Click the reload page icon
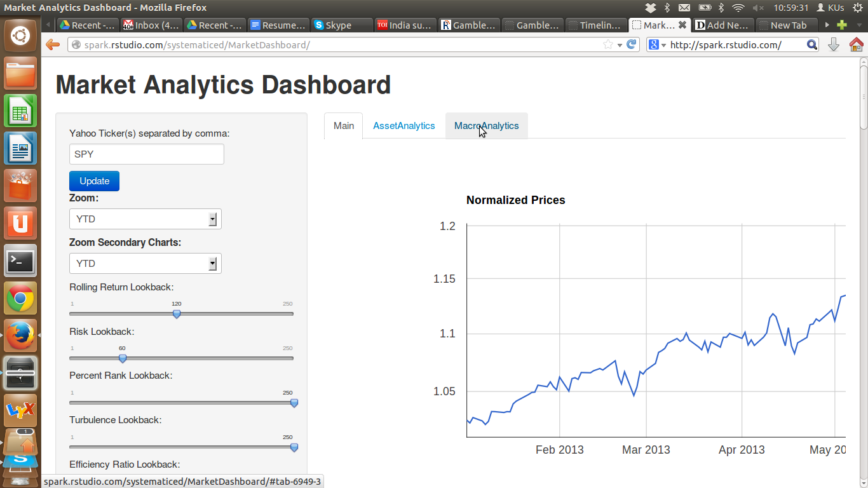This screenshot has width=868, height=488. (631, 44)
